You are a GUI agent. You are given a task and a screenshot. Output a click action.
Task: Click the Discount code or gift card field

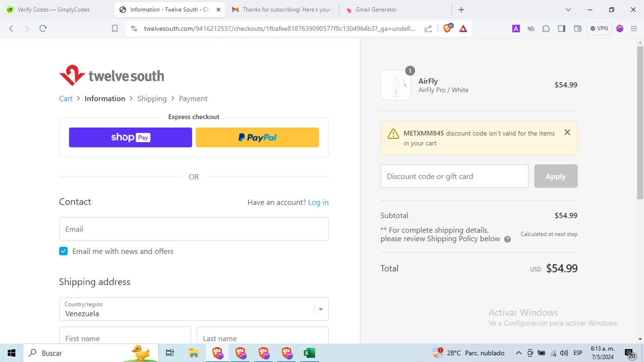click(454, 176)
